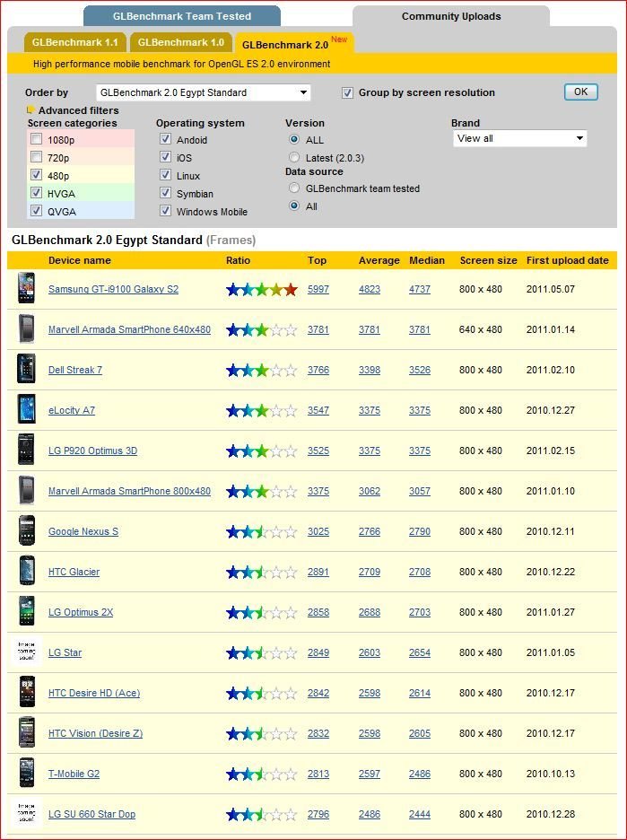Open the eLocity A7 link
Viewport: 627px width, 840px height.
coord(72,410)
